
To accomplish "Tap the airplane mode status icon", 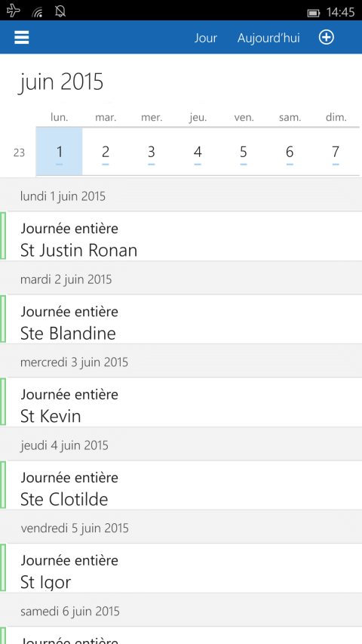I will [x=13, y=11].
